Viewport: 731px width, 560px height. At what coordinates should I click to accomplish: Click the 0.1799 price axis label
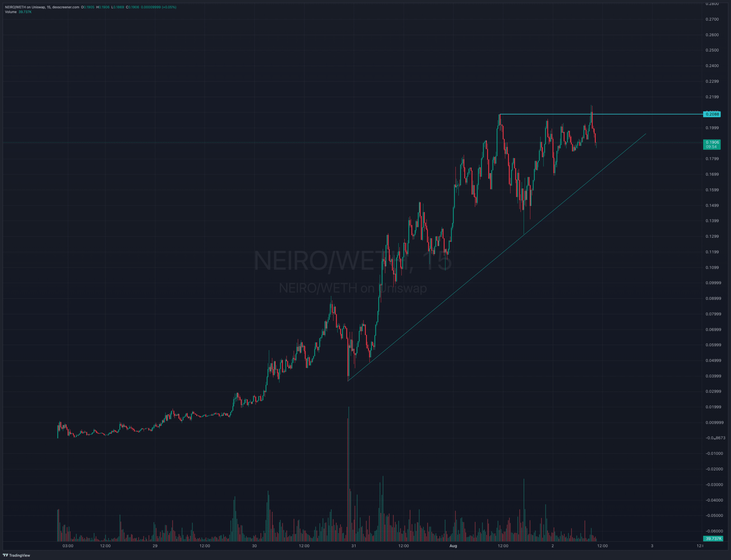pyautogui.click(x=712, y=158)
